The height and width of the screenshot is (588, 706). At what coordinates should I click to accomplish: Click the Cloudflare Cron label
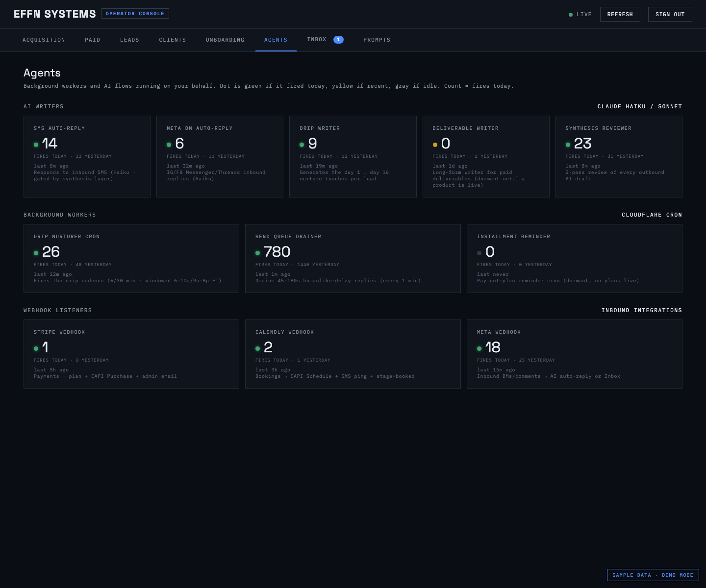pyautogui.click(x=652, y=215)
